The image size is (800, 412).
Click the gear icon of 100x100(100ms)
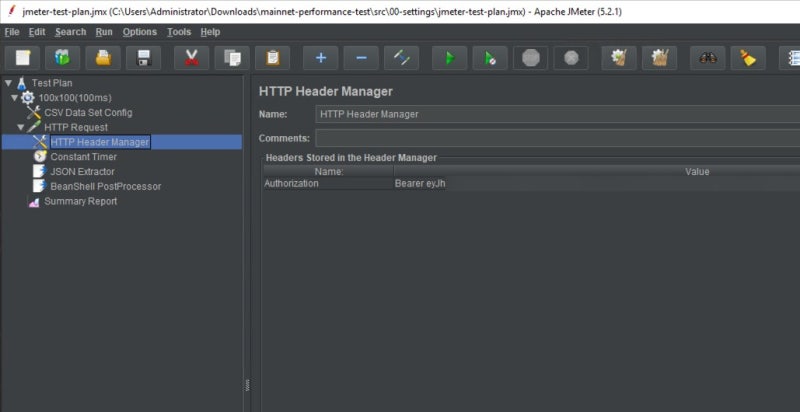pos(28,97)
